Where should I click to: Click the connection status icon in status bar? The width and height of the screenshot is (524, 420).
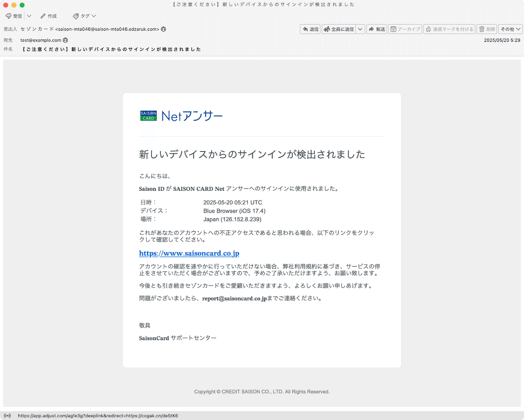tap(7, 416)
